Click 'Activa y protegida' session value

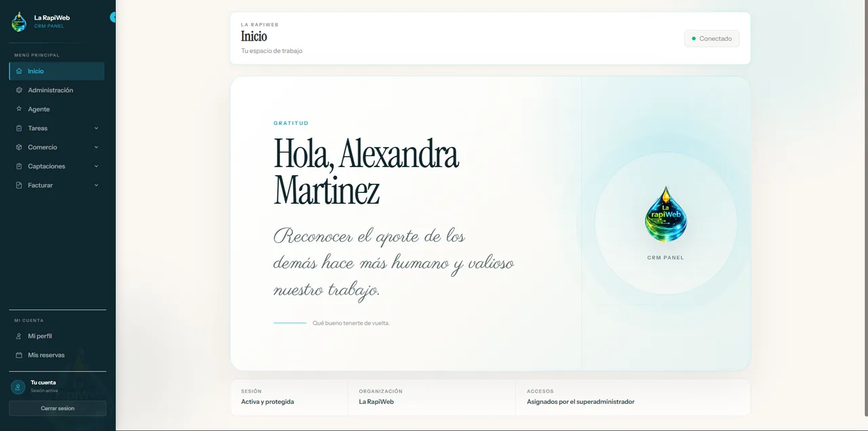pyautogui.click(x=268, y=402)
